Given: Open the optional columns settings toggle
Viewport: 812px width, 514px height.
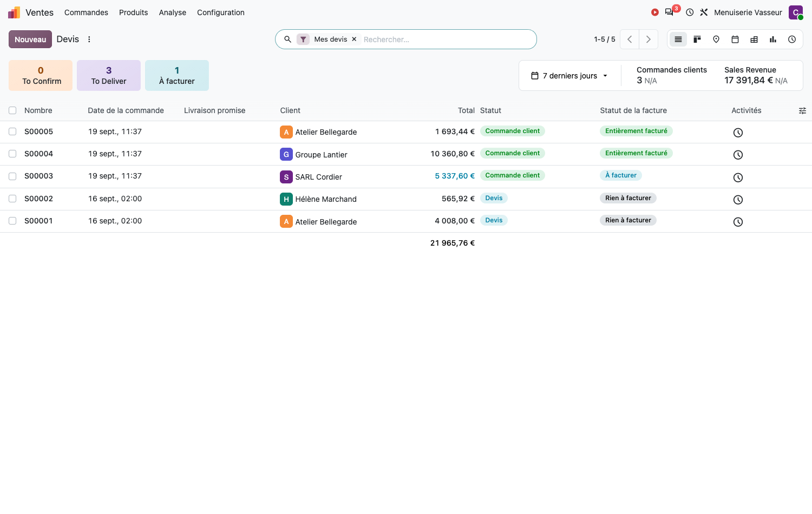Looking at the screenshot, I should coord(802,110).
